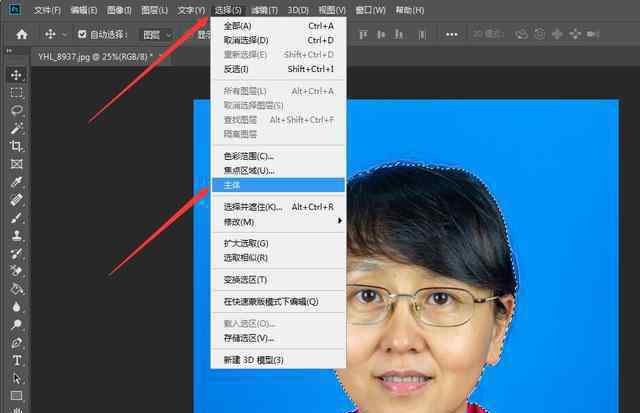This screenshot has width=640, height=413.
Task: Open the 图像(I) menu
Action: click(119, 10)
